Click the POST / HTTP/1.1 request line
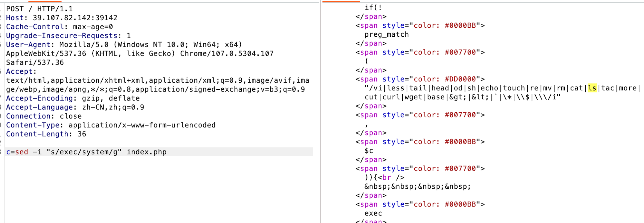This screenshot has width=644, height=223. pyautogui.click(x=39, y=9)
